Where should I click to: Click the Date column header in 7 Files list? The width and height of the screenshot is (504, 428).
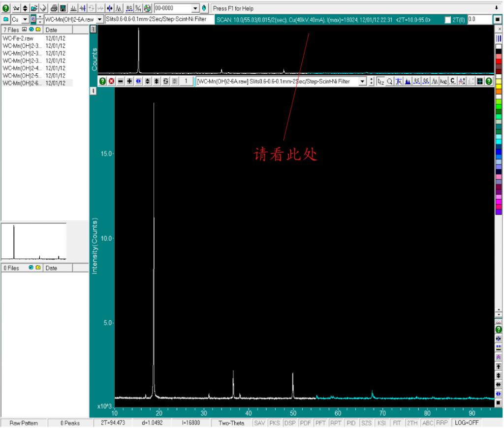[x=58, y=30]
